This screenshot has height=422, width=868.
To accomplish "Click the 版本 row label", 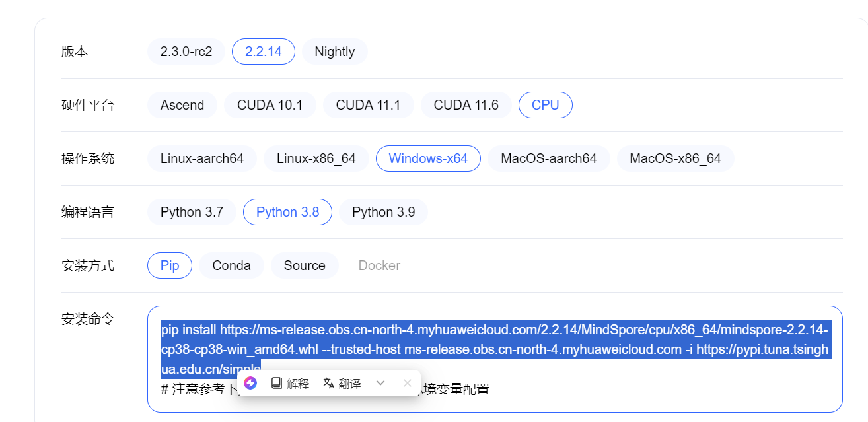I will tap(75, 52).
